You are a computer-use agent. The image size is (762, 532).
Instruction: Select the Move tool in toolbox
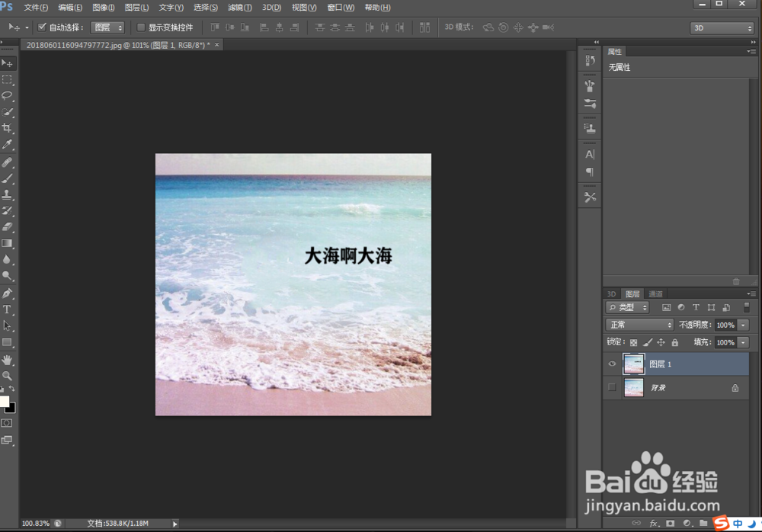pyautogui.click(x=8, y=63)
